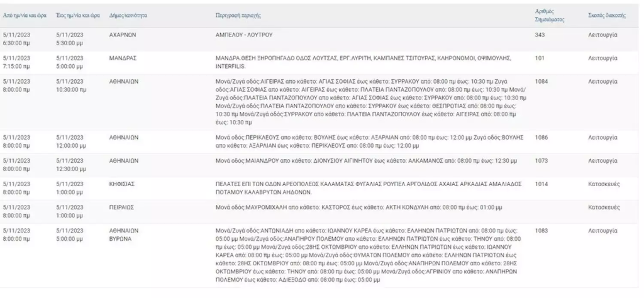Click the "Περιγραφή περιοχής" column header
This screenshot has height=298, width=644.
(x=238, y=14)
